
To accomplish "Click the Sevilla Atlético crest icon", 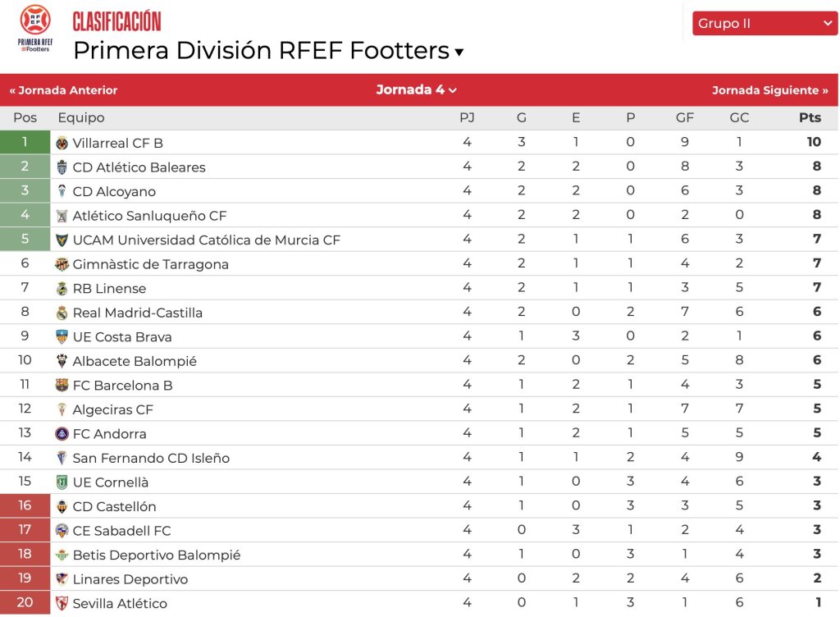I will coord(62,603).
